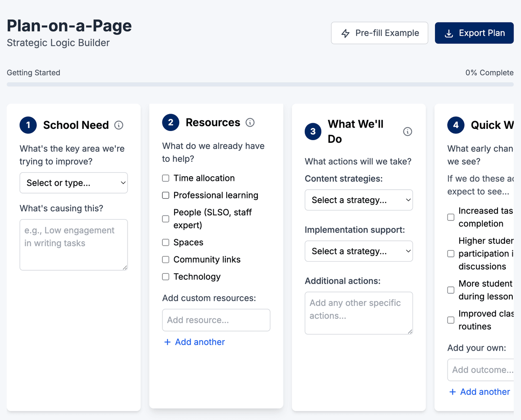Image resolution: width=521 pixels, height=420 pixels.
Task: Click into the Add resource input field
Action: [216, 320]
